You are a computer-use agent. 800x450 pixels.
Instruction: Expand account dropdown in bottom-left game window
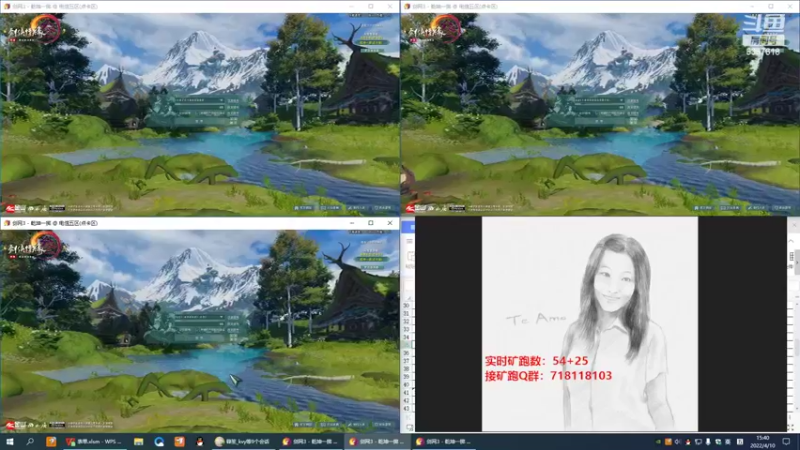point(221,317)
